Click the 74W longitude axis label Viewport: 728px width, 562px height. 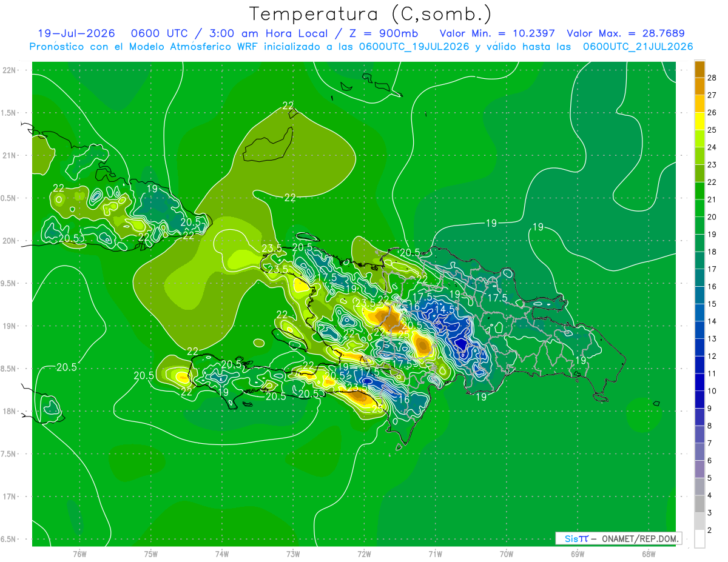222,554
